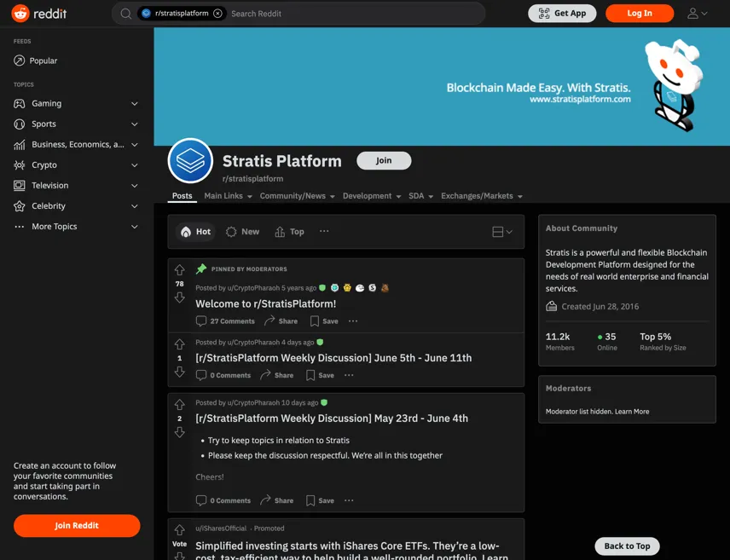This screenshot has height=560, width=730.
Task: Expand the More Topics chevron
Action: point(135,226)
